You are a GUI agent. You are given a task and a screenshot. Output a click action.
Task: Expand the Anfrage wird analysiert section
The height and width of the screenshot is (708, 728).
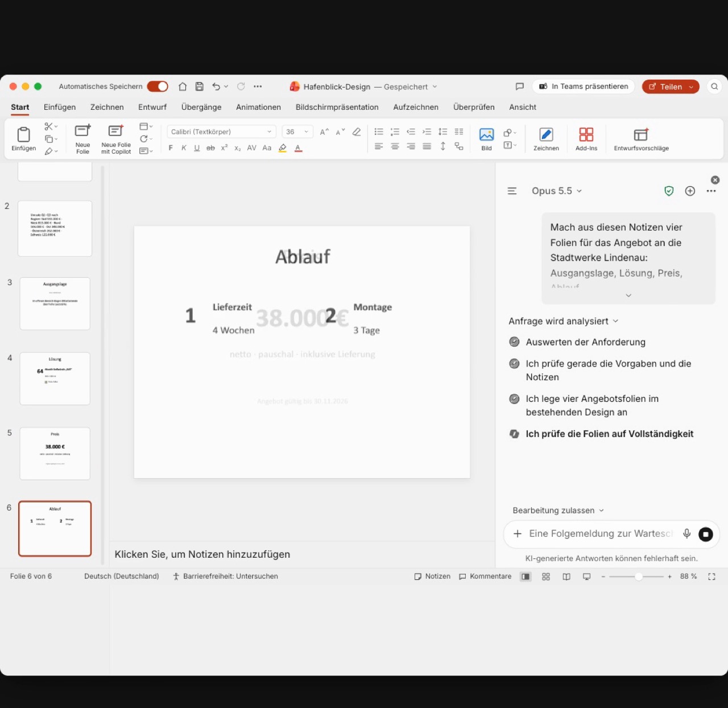coord(563,322)
